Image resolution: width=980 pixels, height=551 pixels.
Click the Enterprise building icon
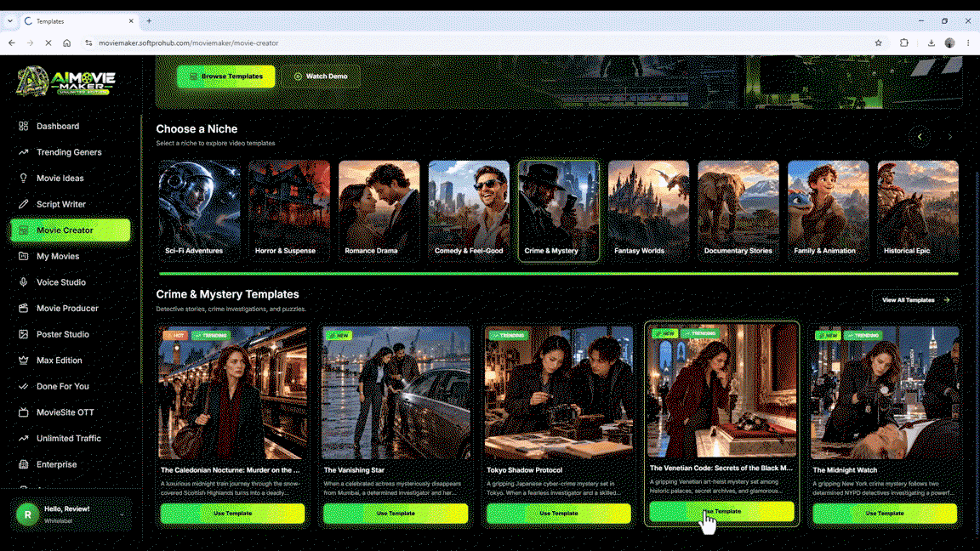coord(23,464)
